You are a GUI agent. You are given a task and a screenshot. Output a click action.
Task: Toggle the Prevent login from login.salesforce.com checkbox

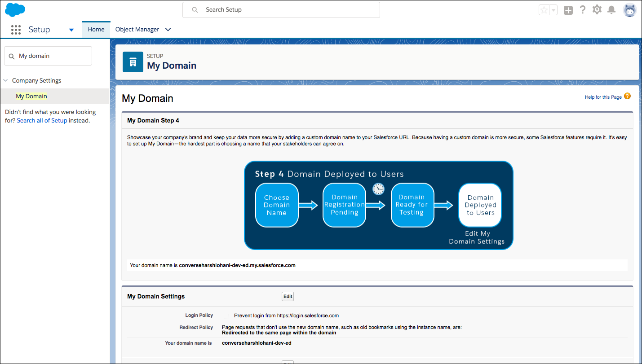pyautogui.click(x=226, y=316)
